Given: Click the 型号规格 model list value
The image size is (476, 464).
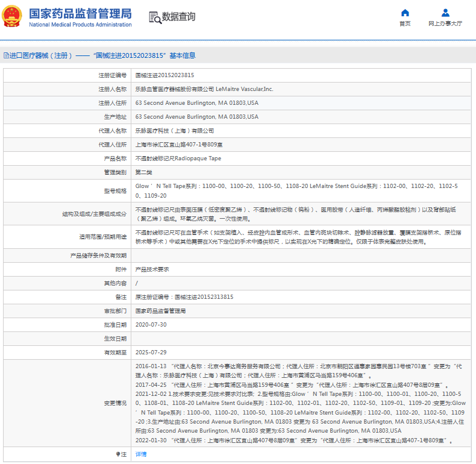Looking at the screenshot, I should point(296,190).
